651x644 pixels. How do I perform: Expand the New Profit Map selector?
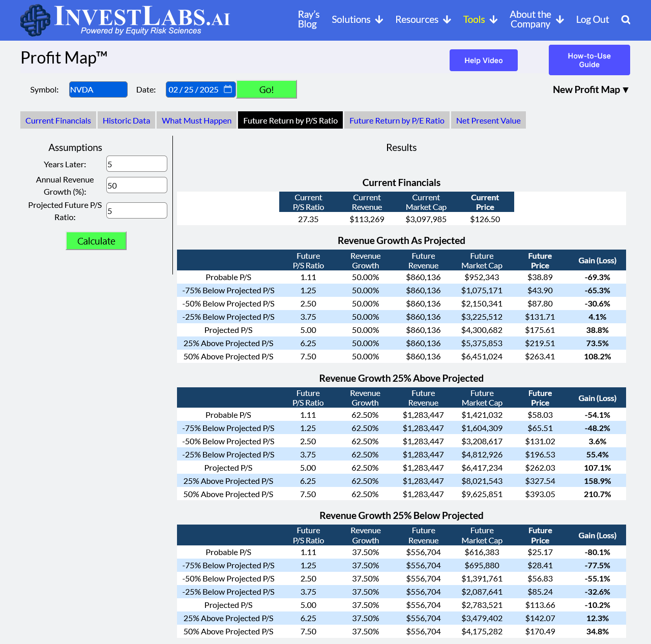[591, 90]
